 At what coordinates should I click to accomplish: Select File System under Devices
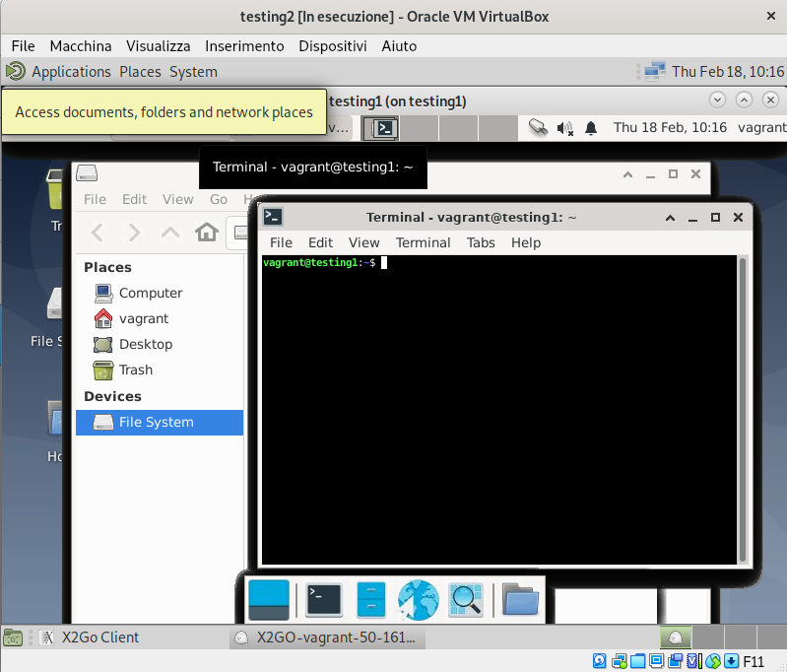(x=160, y=423)
